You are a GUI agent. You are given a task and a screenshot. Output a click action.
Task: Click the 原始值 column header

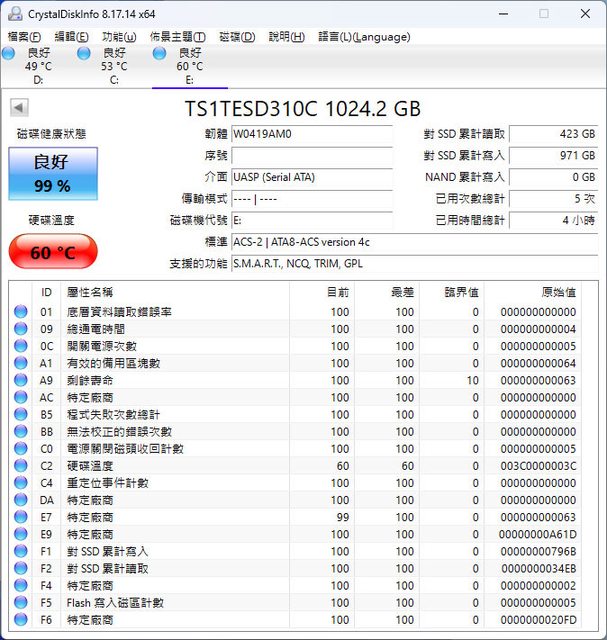tap(558, 292)
